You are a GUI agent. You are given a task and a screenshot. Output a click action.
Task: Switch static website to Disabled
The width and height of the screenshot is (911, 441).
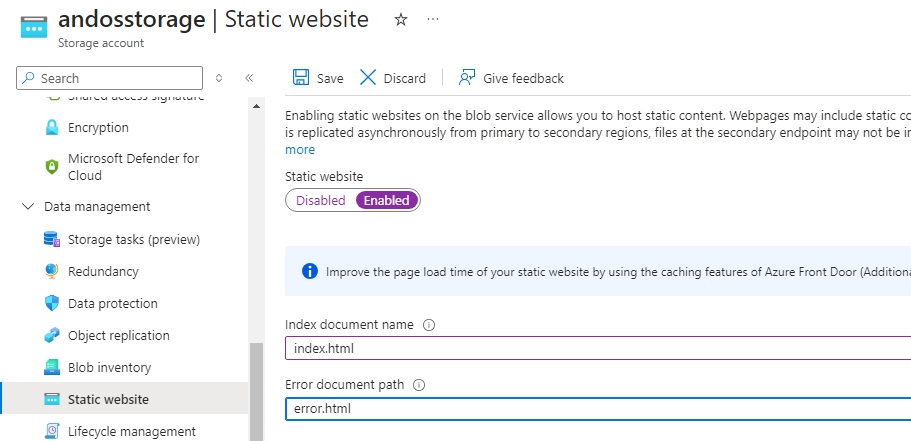320,201
